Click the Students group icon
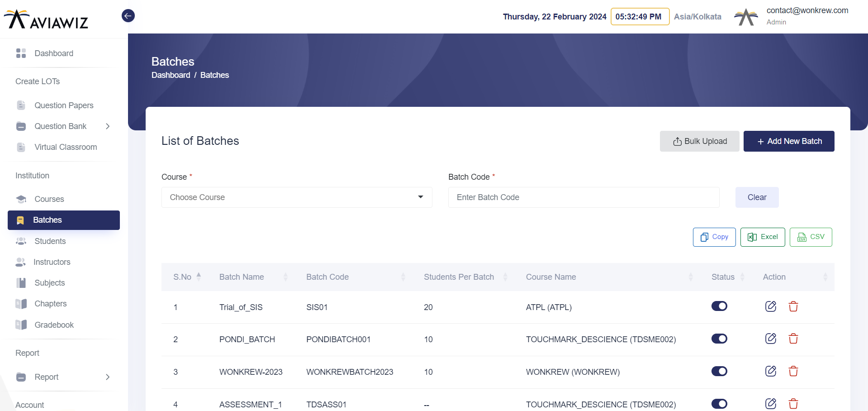Image resolution: width=868 pixels, height=411 pixels. [21, 241]
